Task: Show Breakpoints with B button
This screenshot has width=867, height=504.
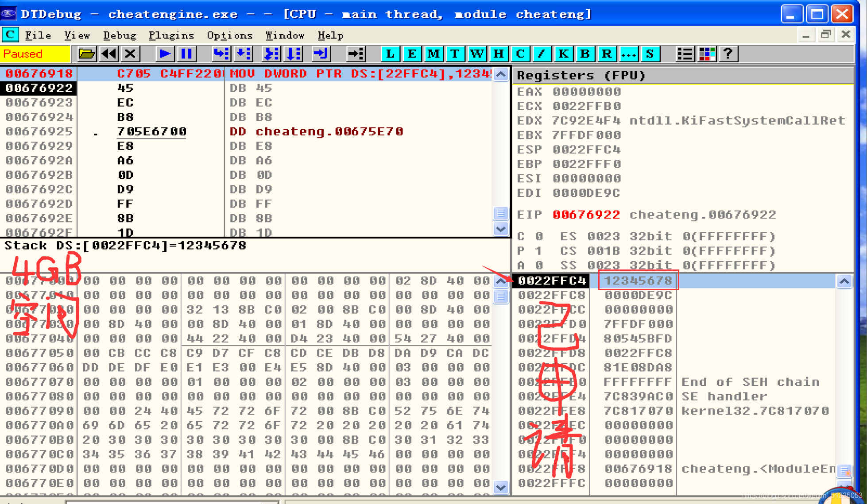Action: (585, 54)
